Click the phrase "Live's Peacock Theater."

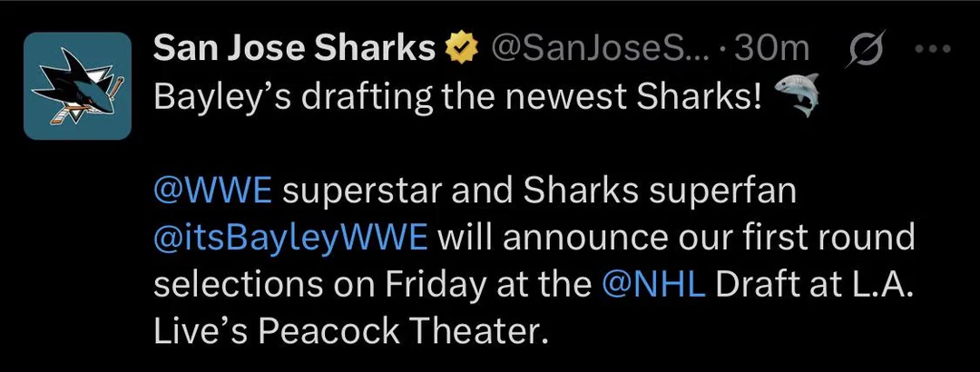(x=347, y=332)
